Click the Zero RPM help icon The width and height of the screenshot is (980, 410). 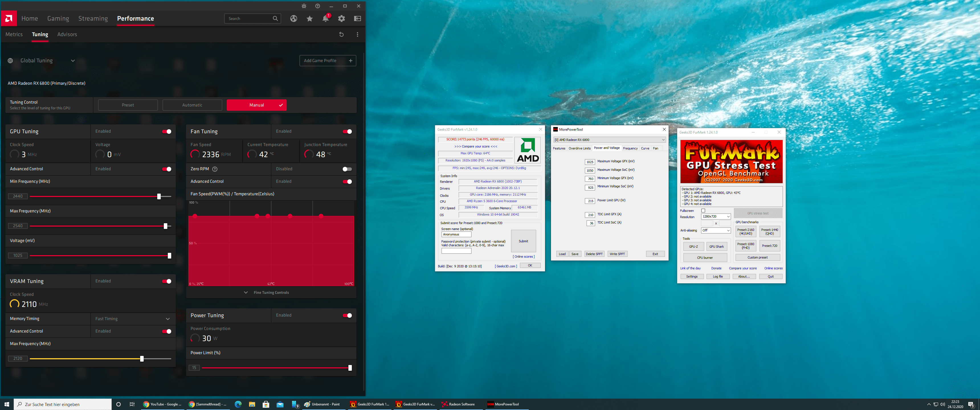tap(215, 169)
